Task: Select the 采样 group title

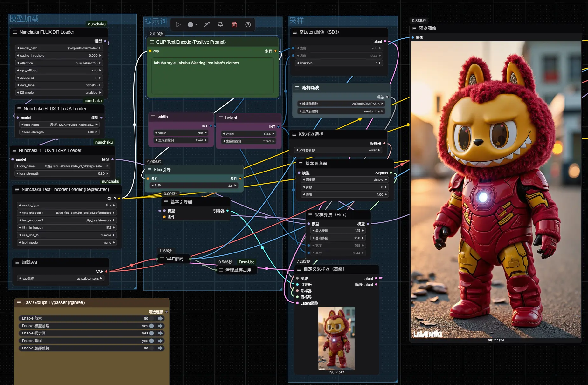Action: point(296,21)
